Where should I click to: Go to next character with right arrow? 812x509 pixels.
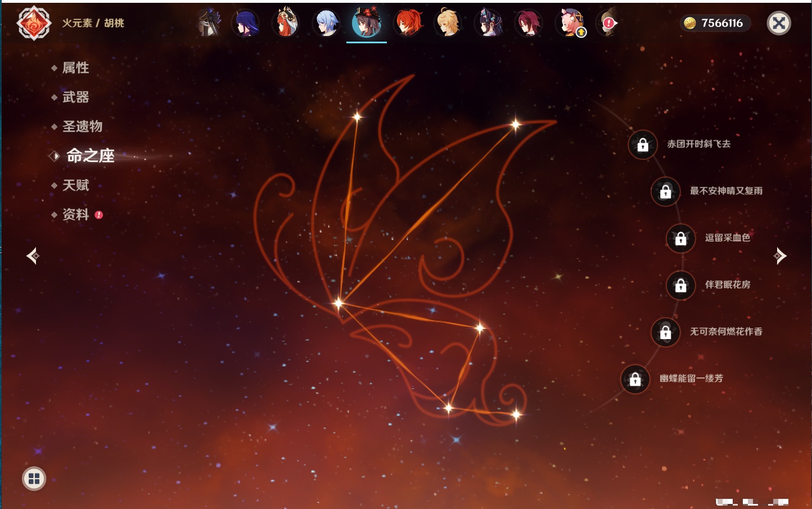point(779,256)
